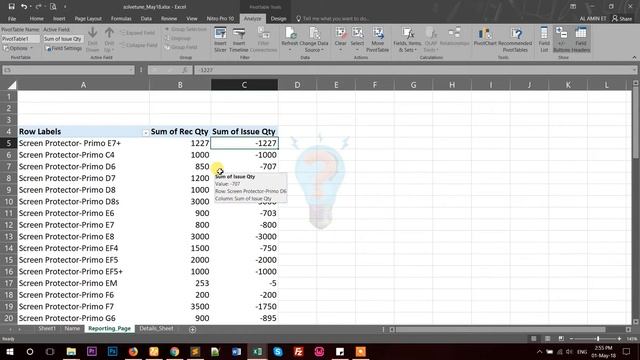Open Word from the taskbar

pyautogui.click(x=236, y=351)
